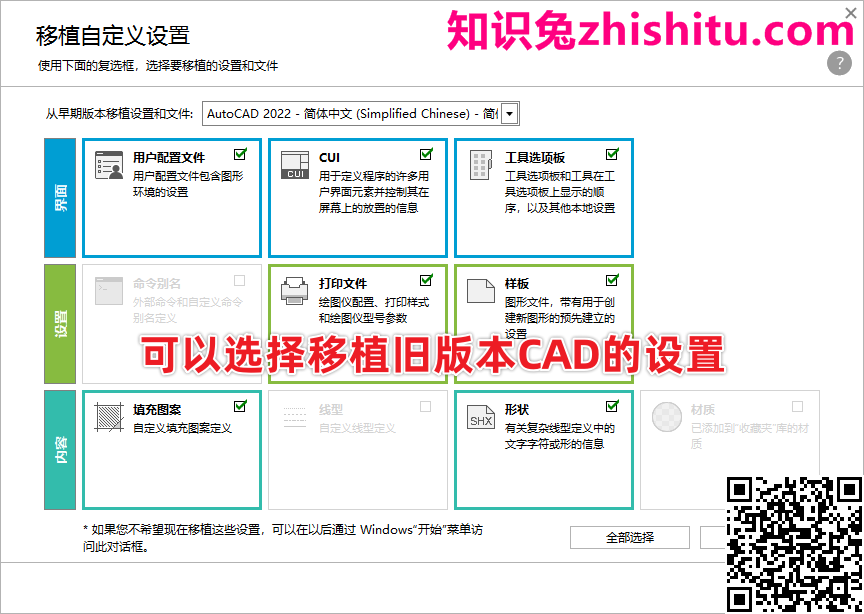Click the 样板 title text
864x614 pixels.
(517, 284)
